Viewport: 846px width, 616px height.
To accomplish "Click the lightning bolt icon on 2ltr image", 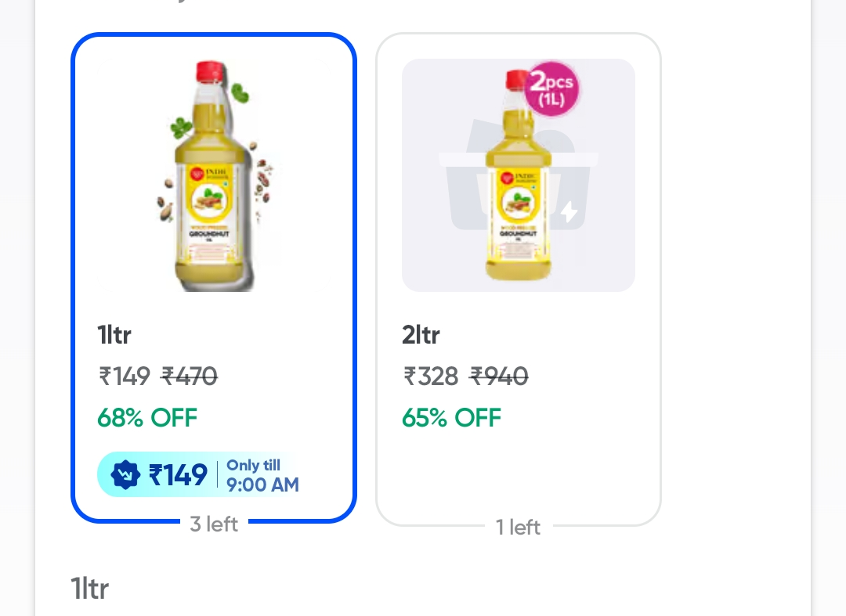I will click(569, 211).
